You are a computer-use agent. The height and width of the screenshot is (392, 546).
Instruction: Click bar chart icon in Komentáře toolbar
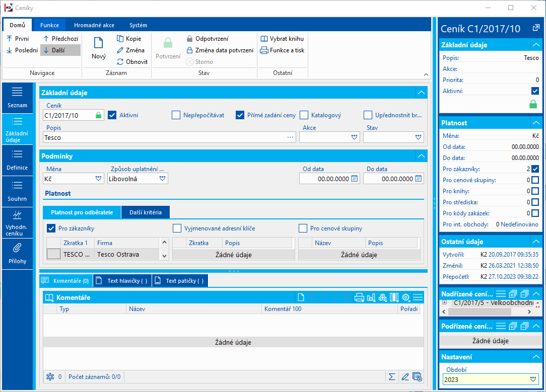[371, 297]
